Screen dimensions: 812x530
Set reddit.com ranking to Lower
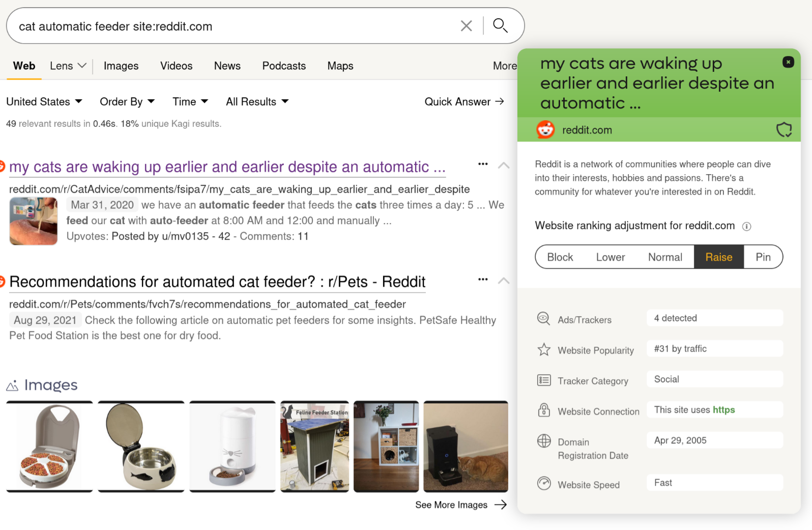(610, 257)
